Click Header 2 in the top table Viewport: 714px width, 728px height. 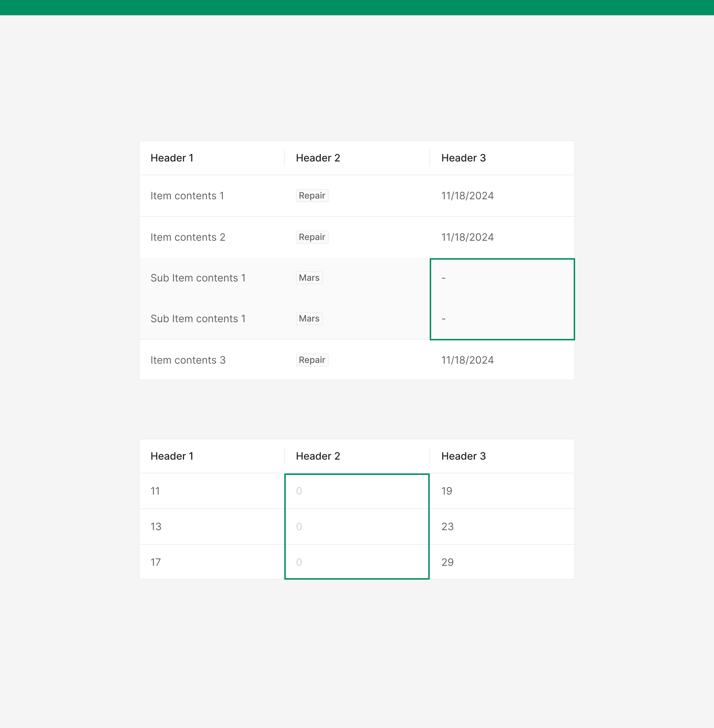(318, 158)
